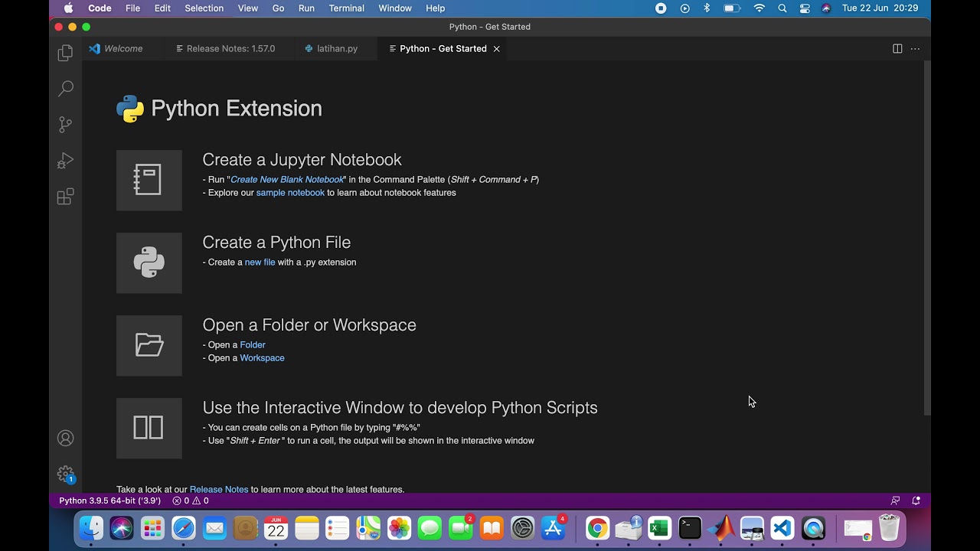Close the Python - Get Started tab
Screen dimensions: 980x551
tap(496, 48)
